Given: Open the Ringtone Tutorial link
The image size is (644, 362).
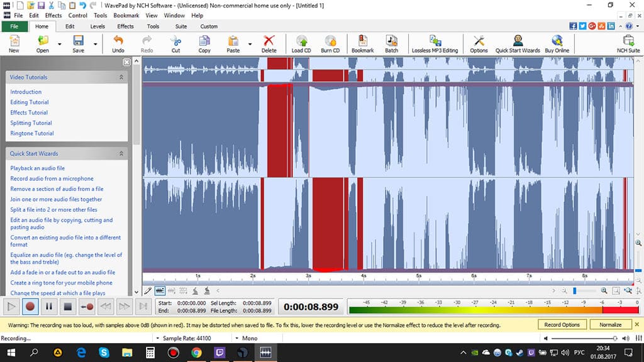Looking at the screenshot, I should pyautogui.click(x=32, y=133).
